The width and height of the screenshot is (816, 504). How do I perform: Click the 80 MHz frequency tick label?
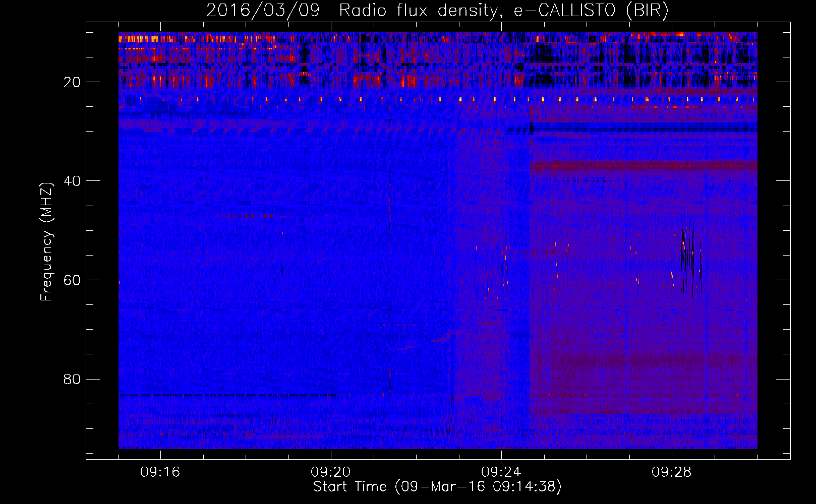[x=73, y=379]
